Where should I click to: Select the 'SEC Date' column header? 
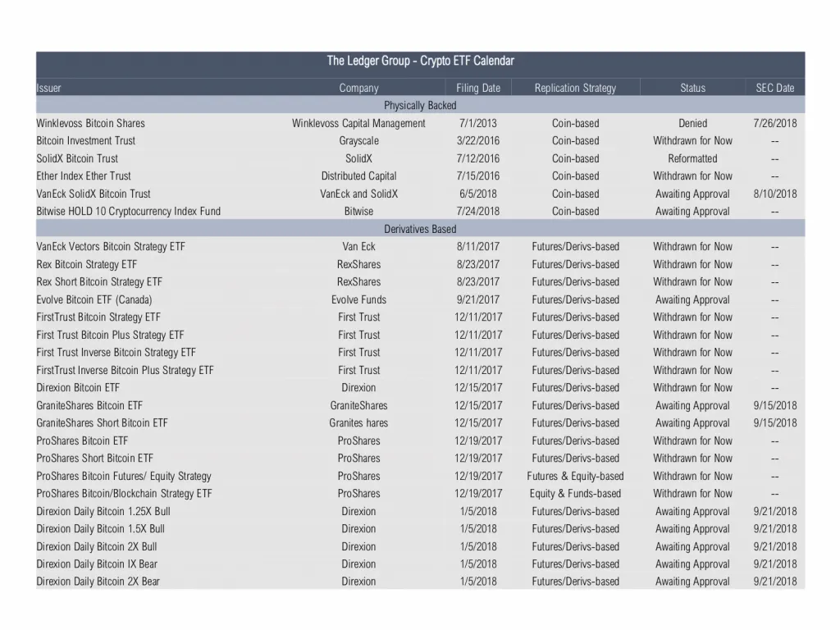point(775,88)
